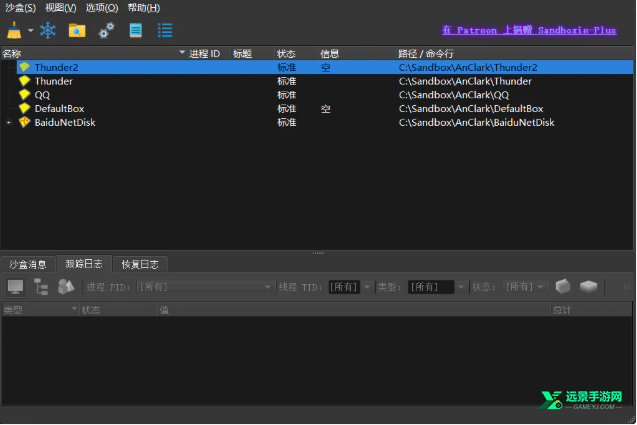The width and height of the screenshot is (637, 425).
Task: Click the BaiduNetDisk red-dotted box icon
Action: tap(24, 122)
